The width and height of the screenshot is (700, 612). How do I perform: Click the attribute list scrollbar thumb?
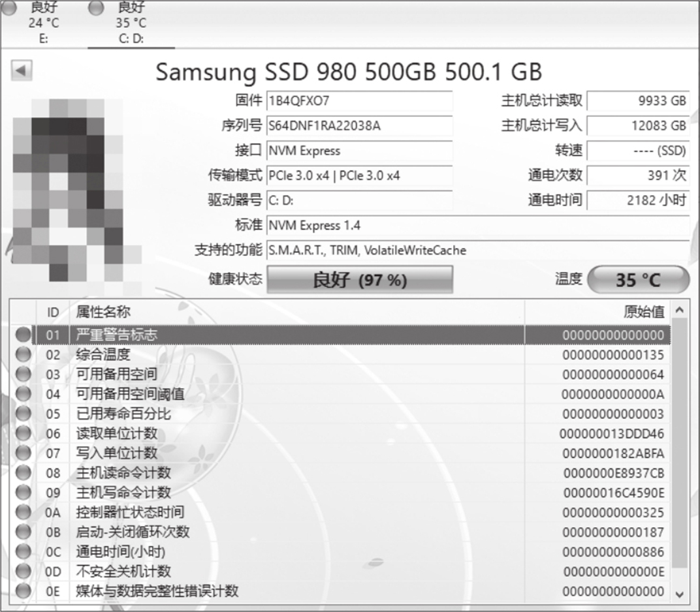tap(680, 444)
